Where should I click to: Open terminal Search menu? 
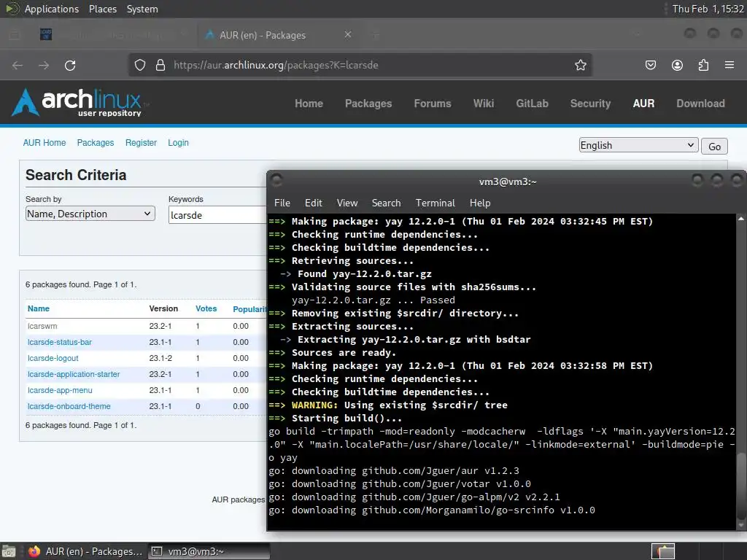click(x=386, y=203)
